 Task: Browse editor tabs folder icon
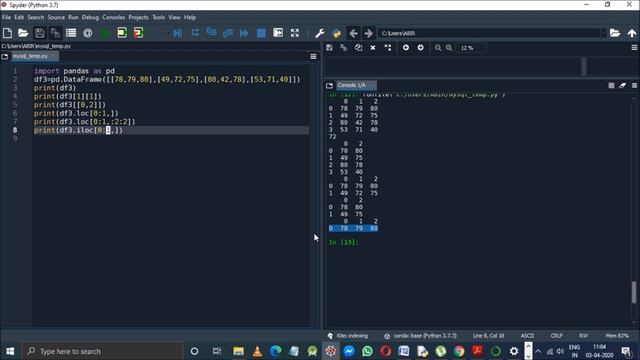5,56
